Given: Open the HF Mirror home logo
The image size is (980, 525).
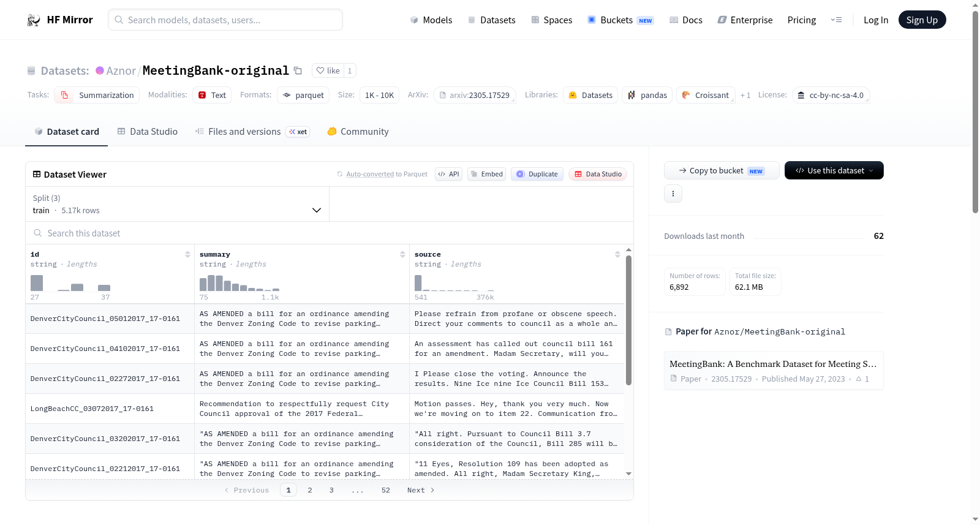Looking at the screenshot, I should point(60,20).
